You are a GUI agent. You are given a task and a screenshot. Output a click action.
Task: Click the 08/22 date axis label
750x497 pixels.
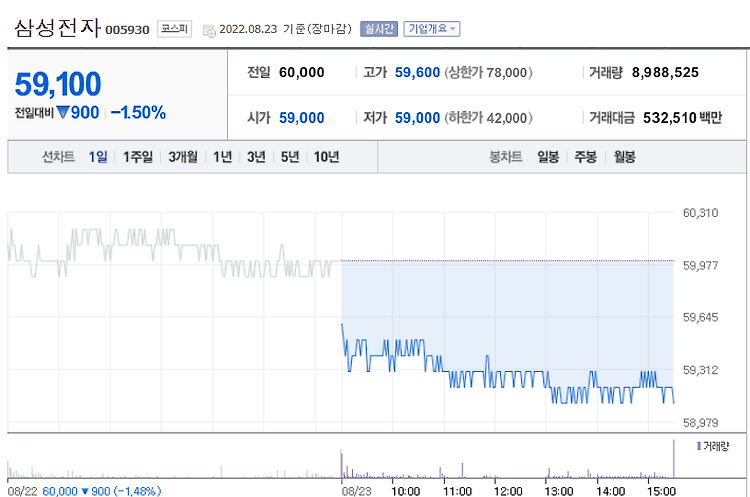point(22,491)
